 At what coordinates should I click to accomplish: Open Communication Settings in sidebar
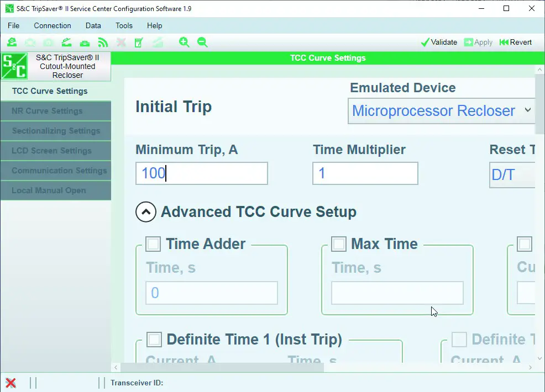click(x=56, y=171)
